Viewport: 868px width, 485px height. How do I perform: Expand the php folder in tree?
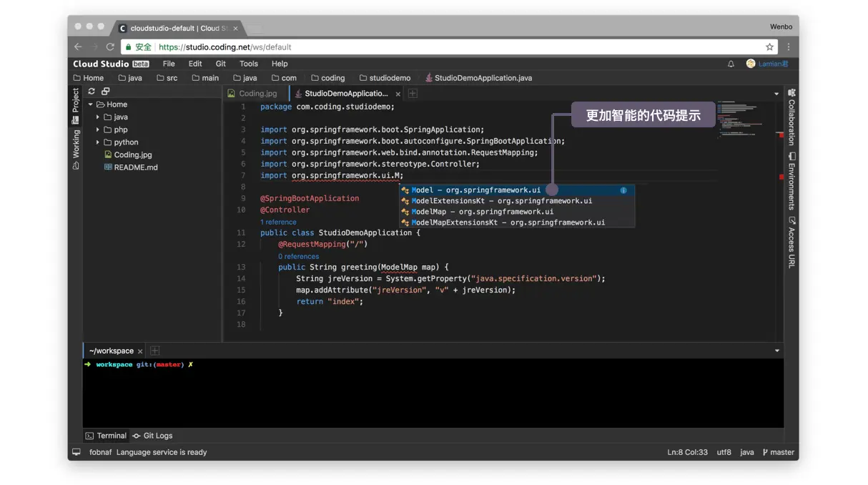pos(98,129)
